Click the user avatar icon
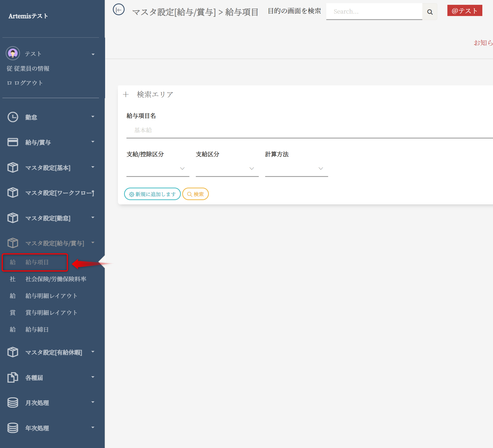 (13, 53)
